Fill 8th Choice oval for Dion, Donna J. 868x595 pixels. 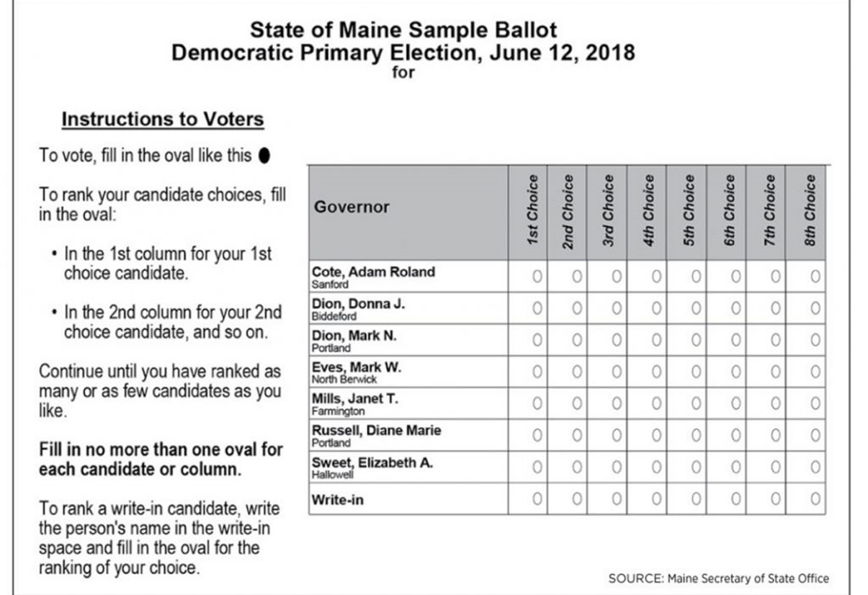tap(815, 308)
